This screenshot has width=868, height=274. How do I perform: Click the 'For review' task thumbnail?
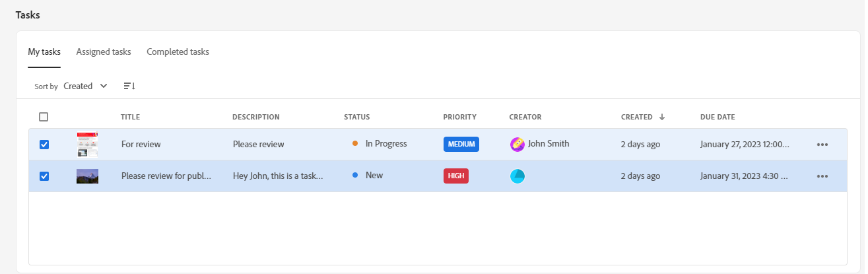pyautogui.click(x=87, y=145)
